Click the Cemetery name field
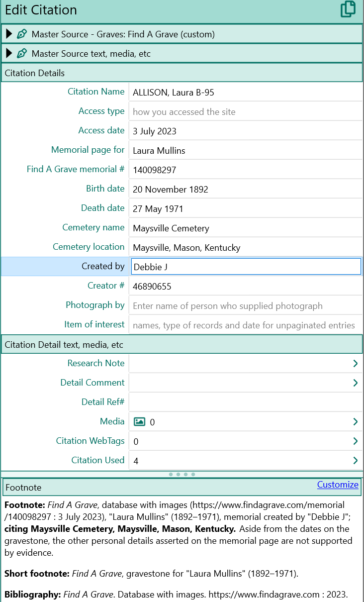Image resolution: width=364 pixels, height=602 pixels. (245, 228)
